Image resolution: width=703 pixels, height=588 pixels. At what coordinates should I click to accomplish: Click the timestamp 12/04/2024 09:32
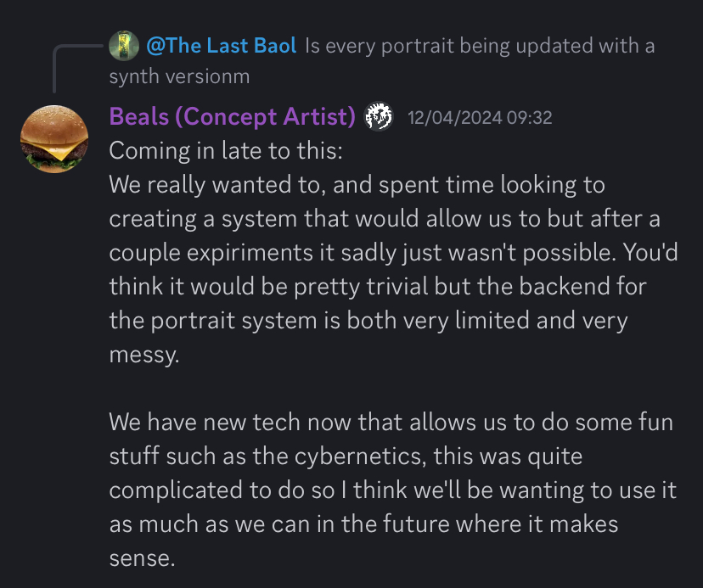pyautogui.click(x=480, y=118)
